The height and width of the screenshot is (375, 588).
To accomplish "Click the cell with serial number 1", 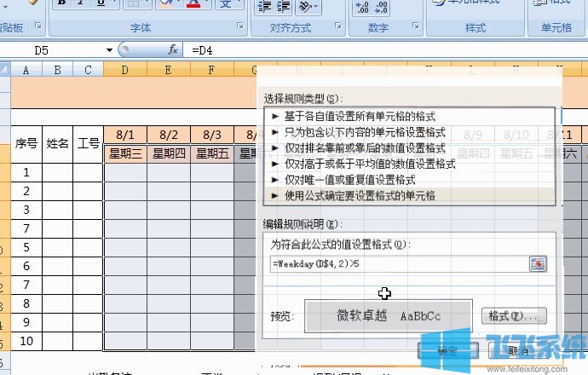I will pyautogui.click(x=26, y=172).
